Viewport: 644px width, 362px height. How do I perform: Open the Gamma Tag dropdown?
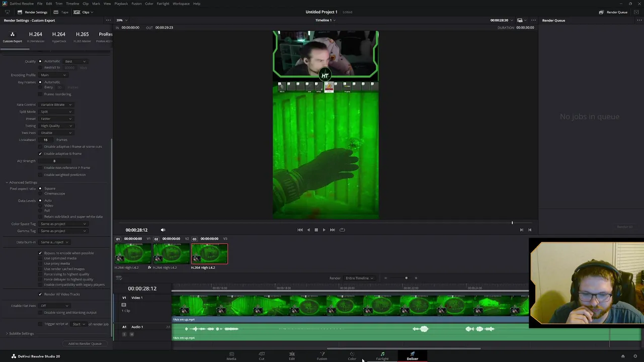pos(63,231)
